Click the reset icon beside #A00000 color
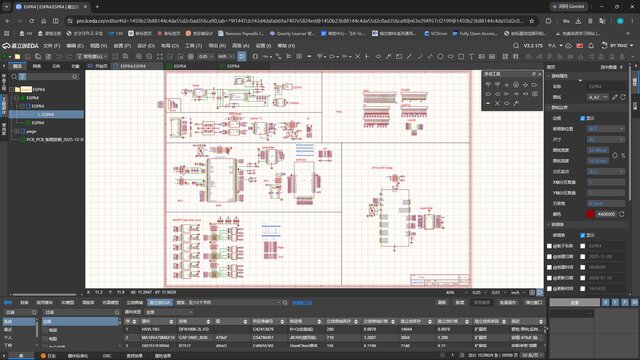The image size is (640, 360). [622, 214]
